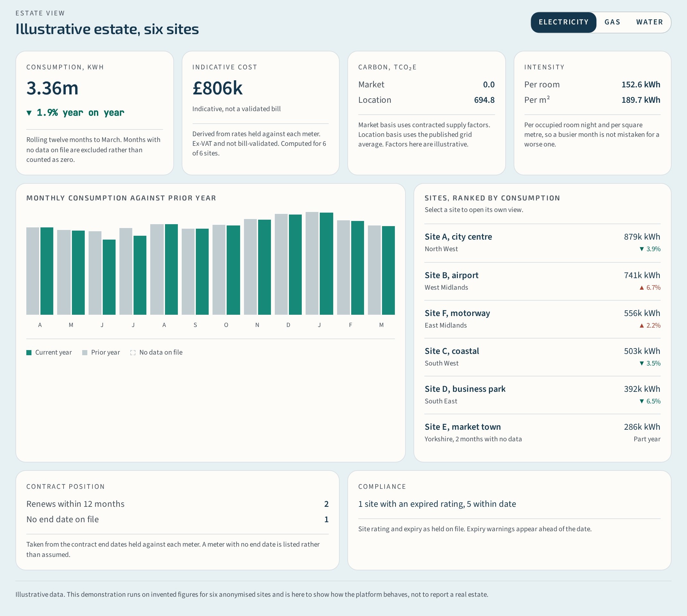Click the 503k kWh value

tap(642, 351)
